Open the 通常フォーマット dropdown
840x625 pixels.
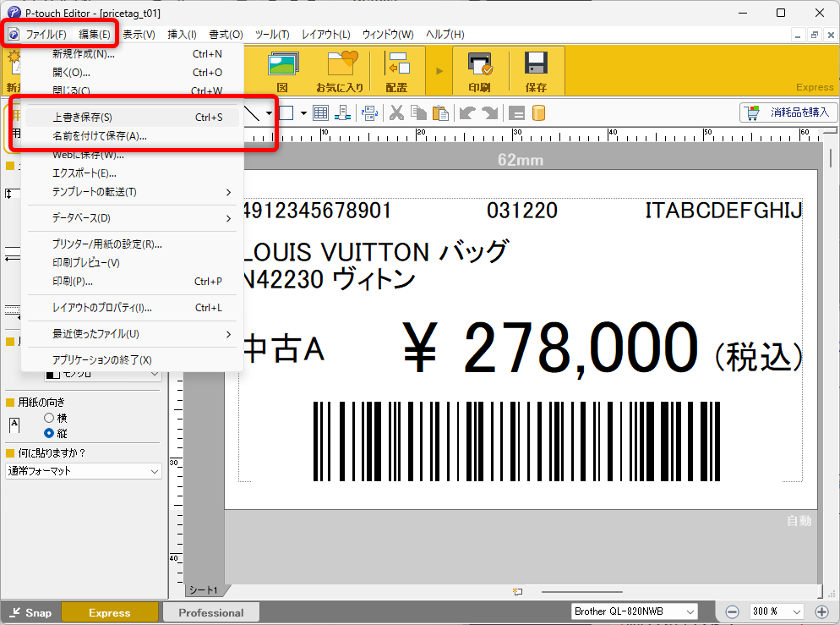pos(83,471)
